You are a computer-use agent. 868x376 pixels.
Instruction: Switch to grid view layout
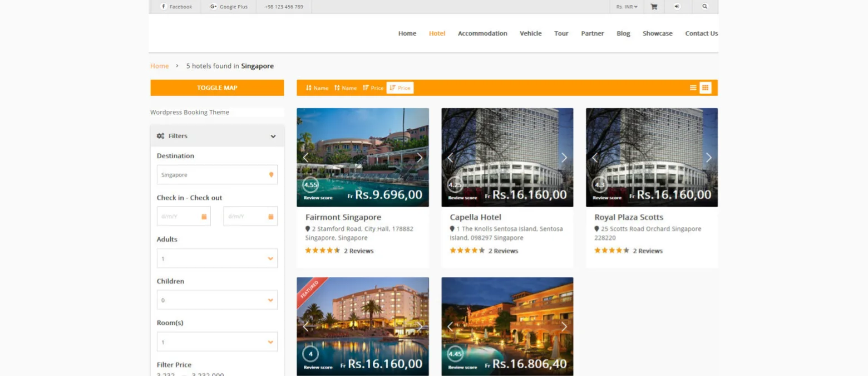[x=706, y=87]
